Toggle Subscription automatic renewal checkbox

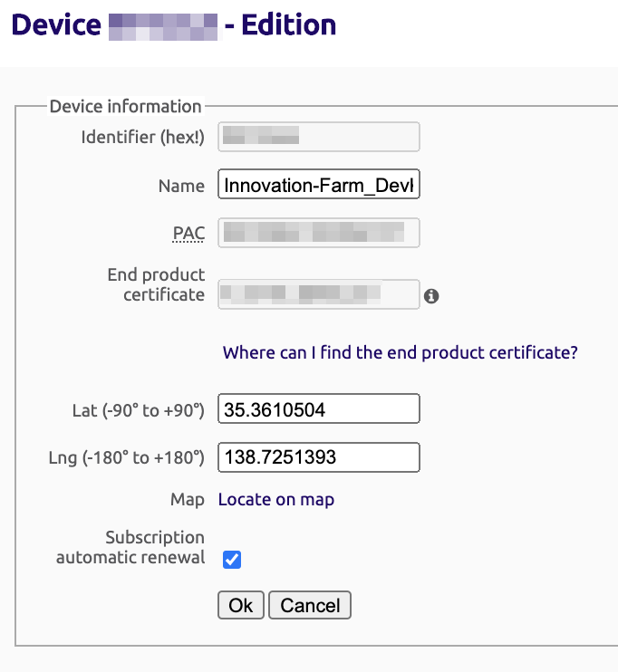point(232,560)
